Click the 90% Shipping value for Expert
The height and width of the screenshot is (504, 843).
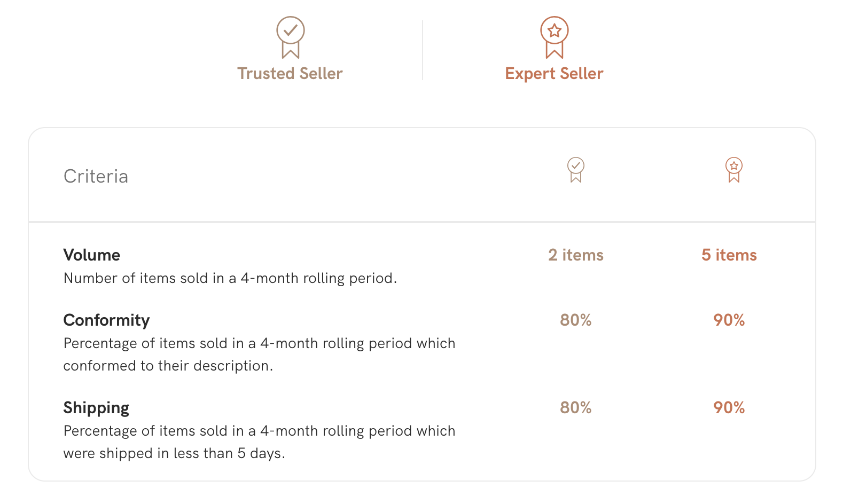729,407
